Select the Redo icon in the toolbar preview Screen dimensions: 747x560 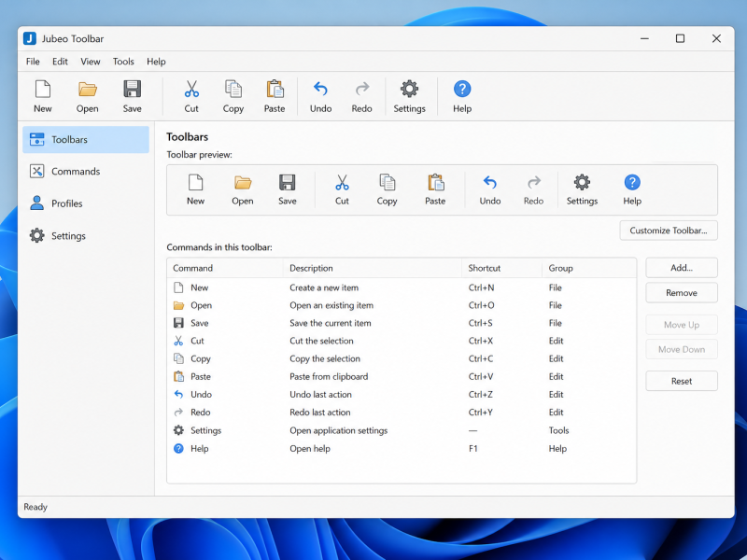[x=533, y=182]
